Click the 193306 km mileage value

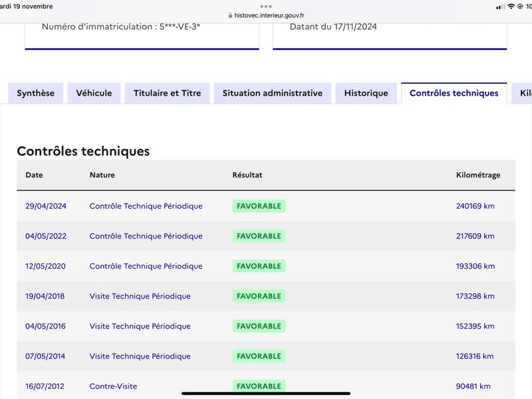pyautogui.click(x=475, y=266)
